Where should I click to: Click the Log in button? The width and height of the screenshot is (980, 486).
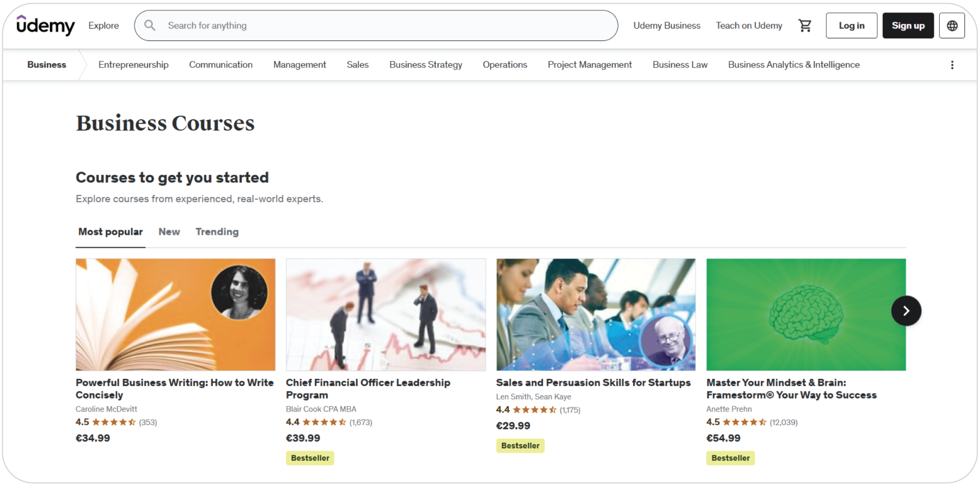click(x=851, y=25)
